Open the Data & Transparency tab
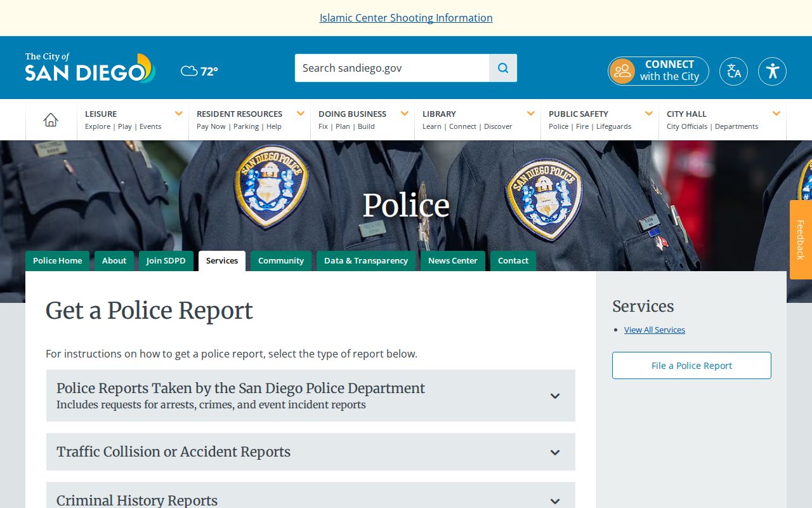812x508 pixels. click(x=366, y=261)
